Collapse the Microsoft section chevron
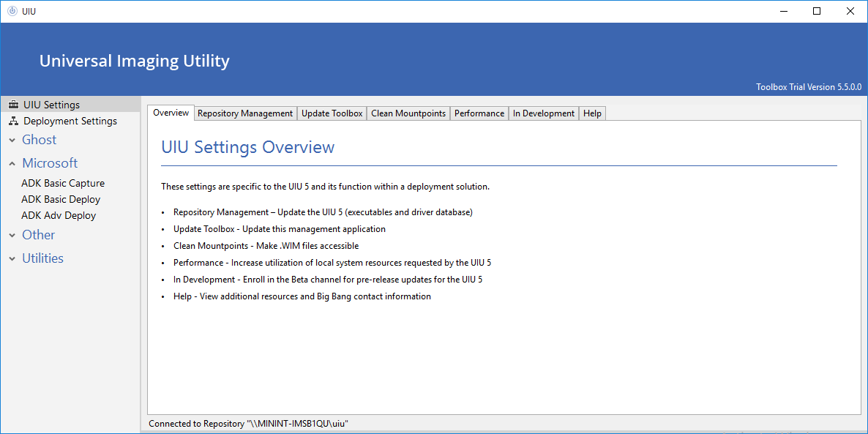Screen dimensions: 868x434 [x=12, y=164]
